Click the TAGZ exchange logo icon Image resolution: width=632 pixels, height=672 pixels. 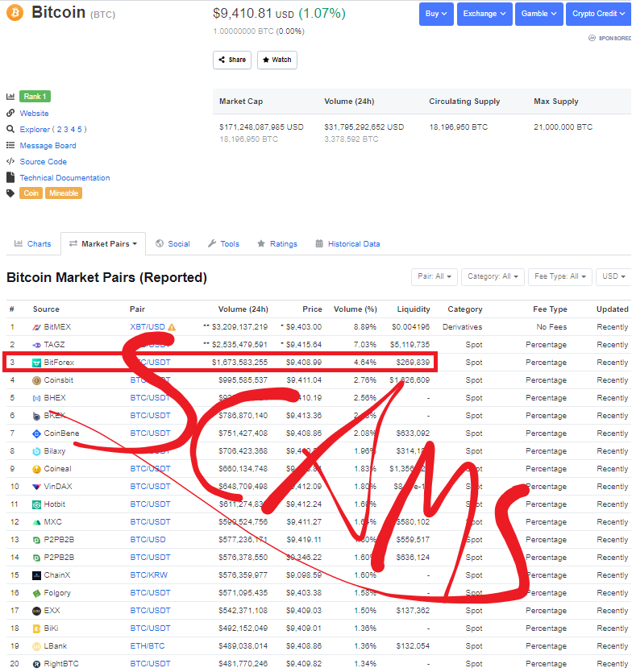[x=36, y=345]
